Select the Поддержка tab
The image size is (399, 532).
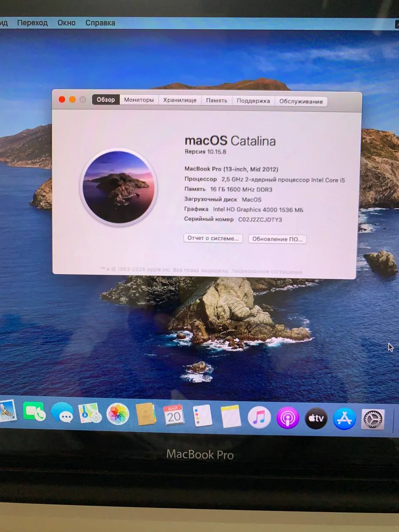253,101
